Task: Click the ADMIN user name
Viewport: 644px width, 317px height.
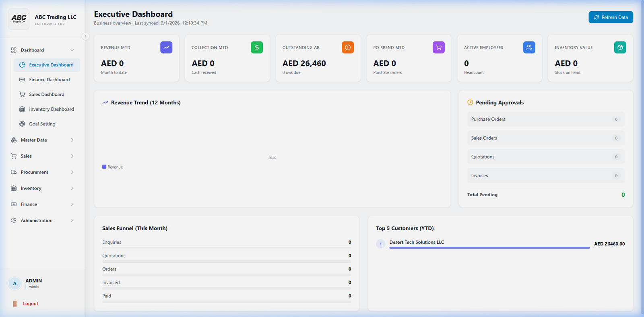Action: (34, 281)
